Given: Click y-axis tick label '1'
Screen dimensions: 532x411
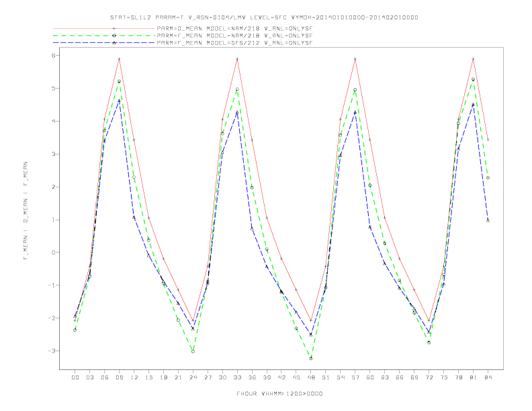Looking at the screenshot, I should 54,220.
